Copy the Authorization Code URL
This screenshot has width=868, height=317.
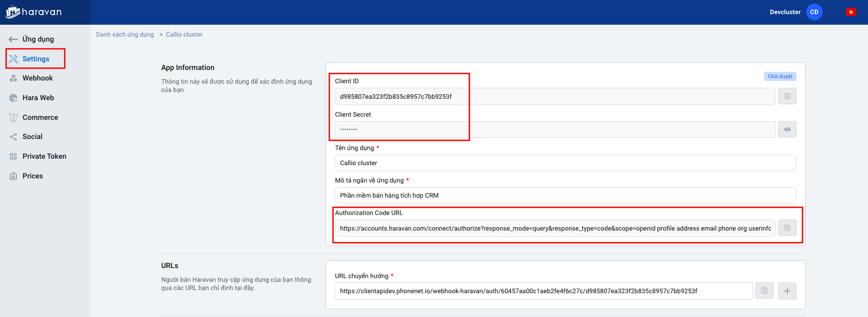[x=787, y=228]
